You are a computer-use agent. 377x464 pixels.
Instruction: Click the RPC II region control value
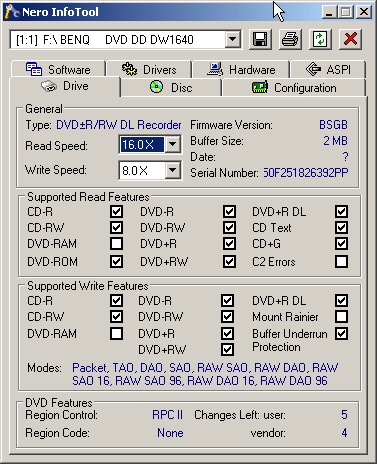pyautogui.click(x=167, y=415)
